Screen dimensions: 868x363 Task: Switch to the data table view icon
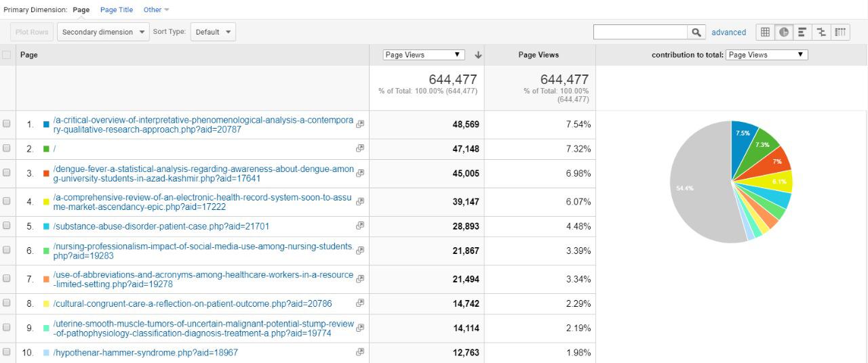pos(766,32)
